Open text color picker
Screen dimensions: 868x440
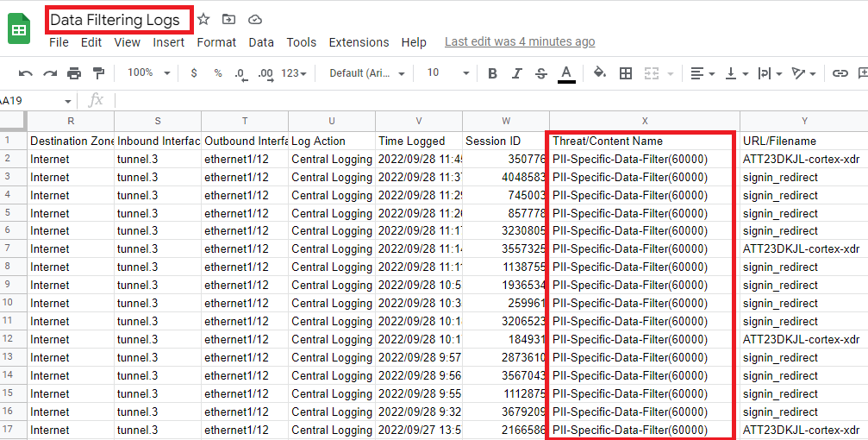[x=565, y=73]
